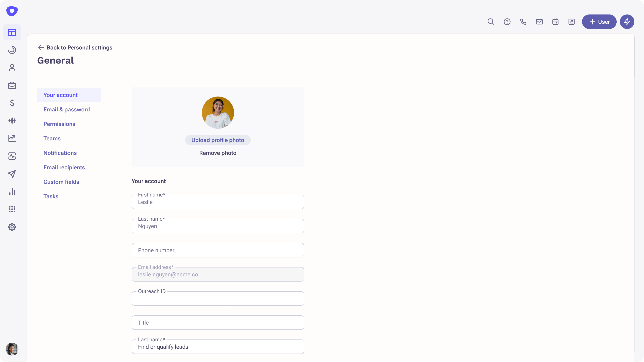Switch to the Notifications section
The height and width of the screenshot is (362, 644).
coord(60,153)
